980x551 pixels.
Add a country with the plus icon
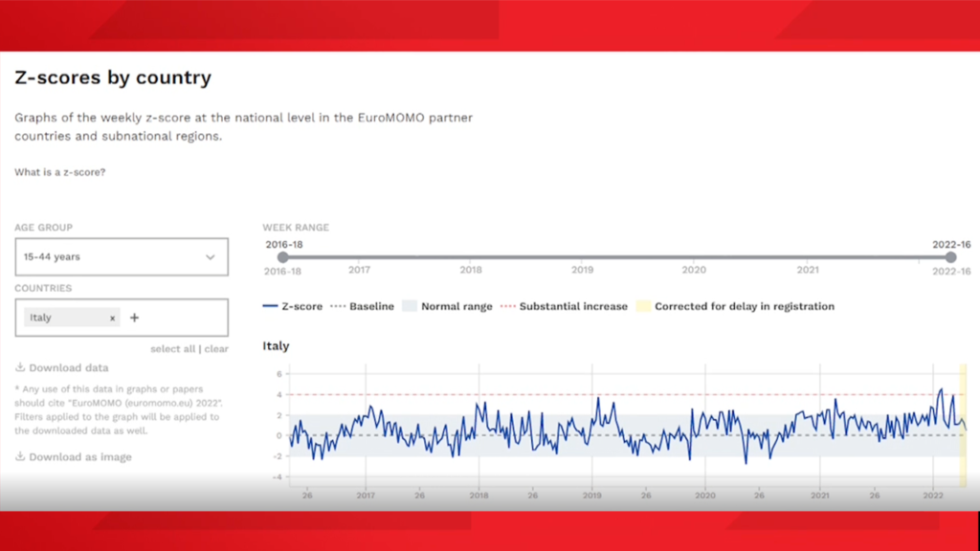[x=134, y=319]
